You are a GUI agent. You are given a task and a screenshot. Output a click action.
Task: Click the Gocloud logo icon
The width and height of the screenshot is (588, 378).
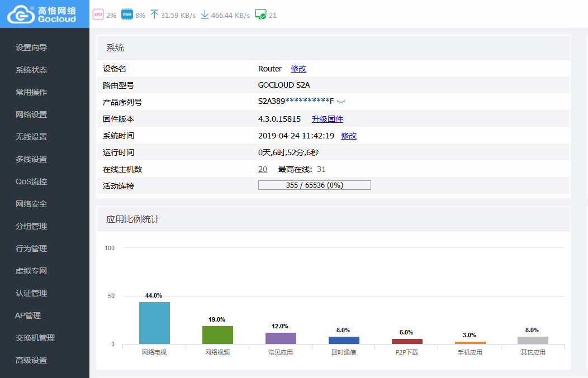[21, 15]
